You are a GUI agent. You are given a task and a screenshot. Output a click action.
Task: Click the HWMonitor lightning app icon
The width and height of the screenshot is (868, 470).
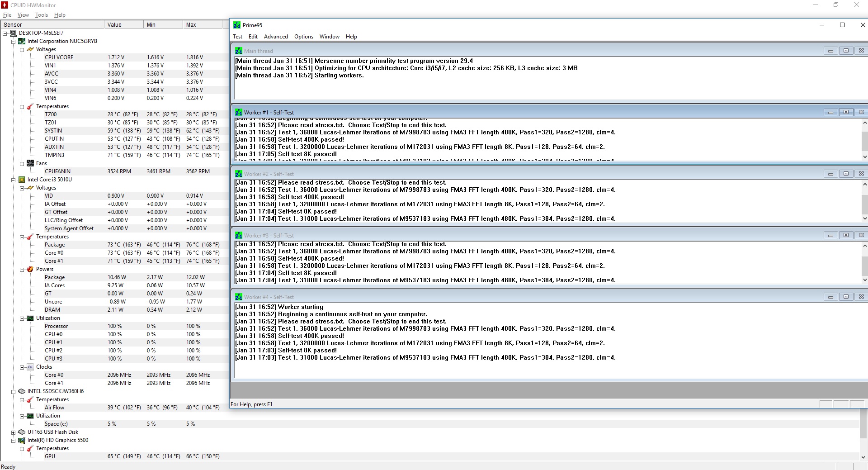click(5, 5)
